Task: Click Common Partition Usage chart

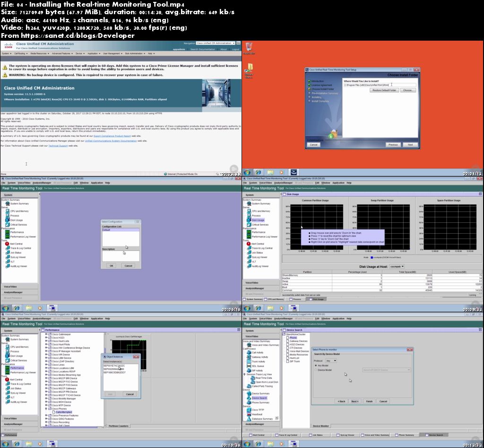Action: tap(317, 227)
